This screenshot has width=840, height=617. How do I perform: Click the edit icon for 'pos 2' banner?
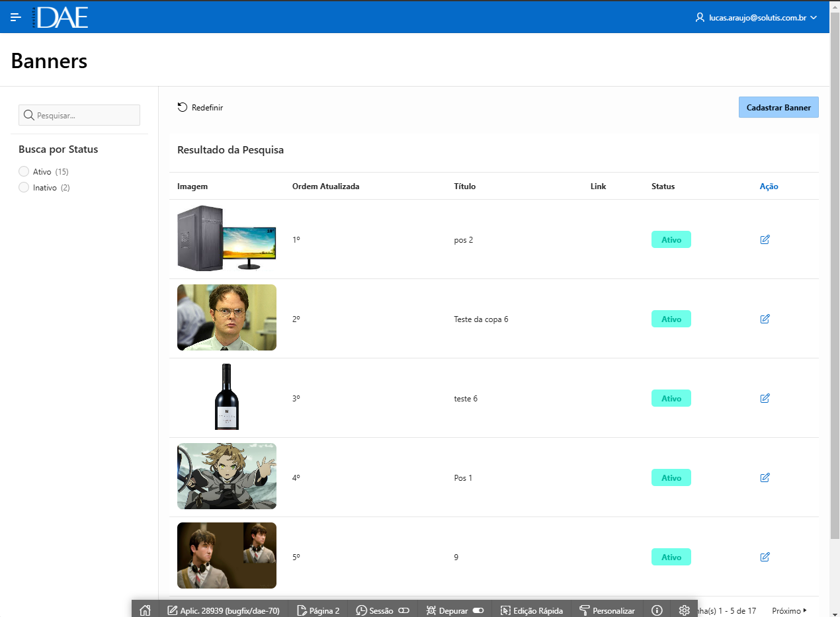(x=765, y=239)
